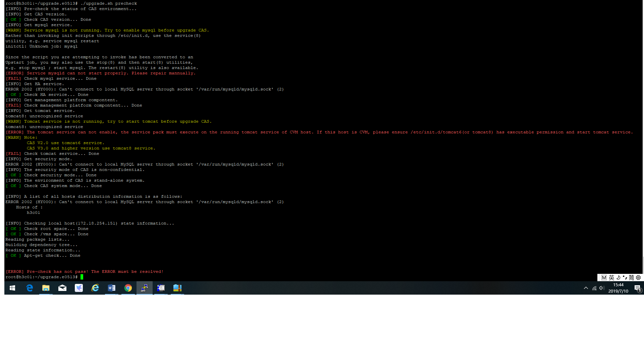The image size is (644, 362).
Task: Open the Mail app icon
Action: [x=62, y=288]
